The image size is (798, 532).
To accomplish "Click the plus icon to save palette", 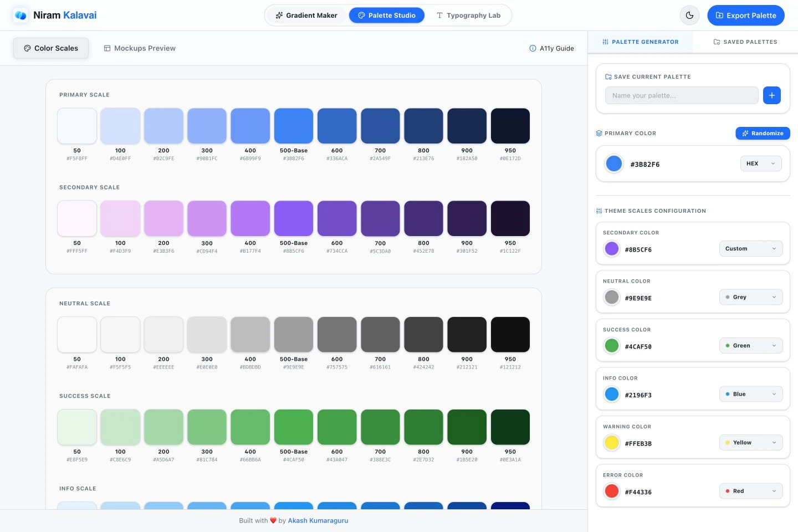I will click(x=772, y=95).
